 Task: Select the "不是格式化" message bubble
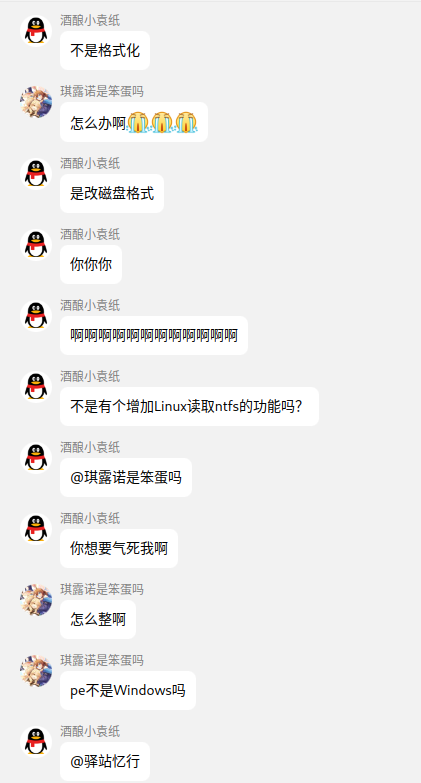pyautogui.click(x=105, y=50)
